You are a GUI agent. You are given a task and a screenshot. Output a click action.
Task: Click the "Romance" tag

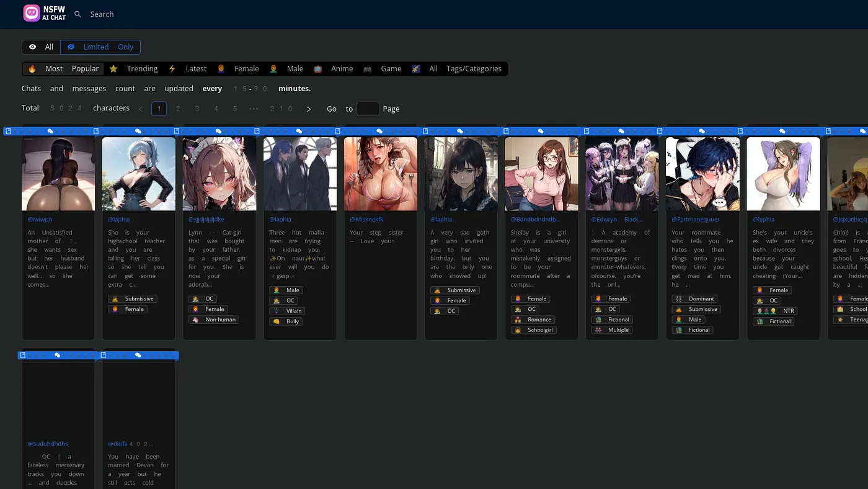(x=533, y=320)
